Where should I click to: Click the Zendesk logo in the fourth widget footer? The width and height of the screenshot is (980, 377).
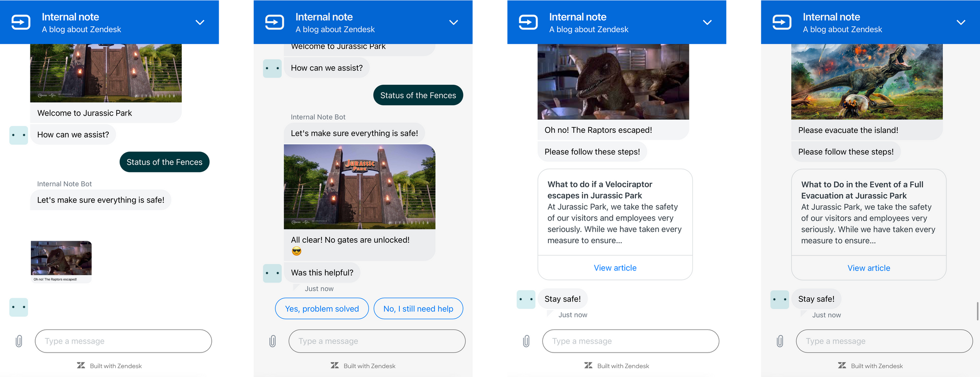[842, 365]
